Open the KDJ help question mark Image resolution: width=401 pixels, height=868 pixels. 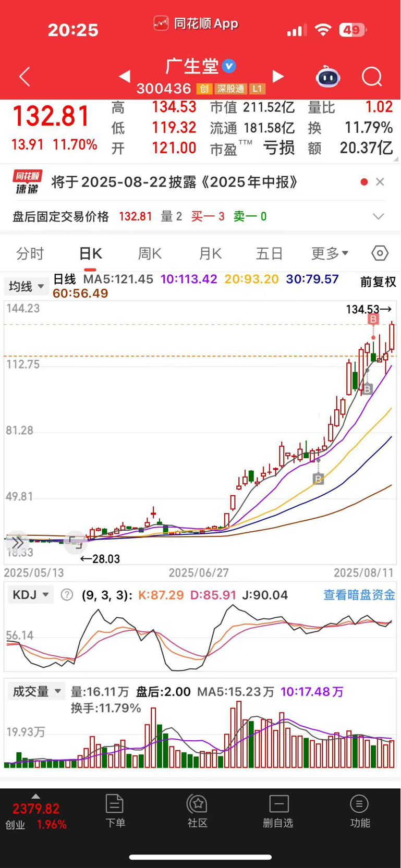tap(67, 595)
